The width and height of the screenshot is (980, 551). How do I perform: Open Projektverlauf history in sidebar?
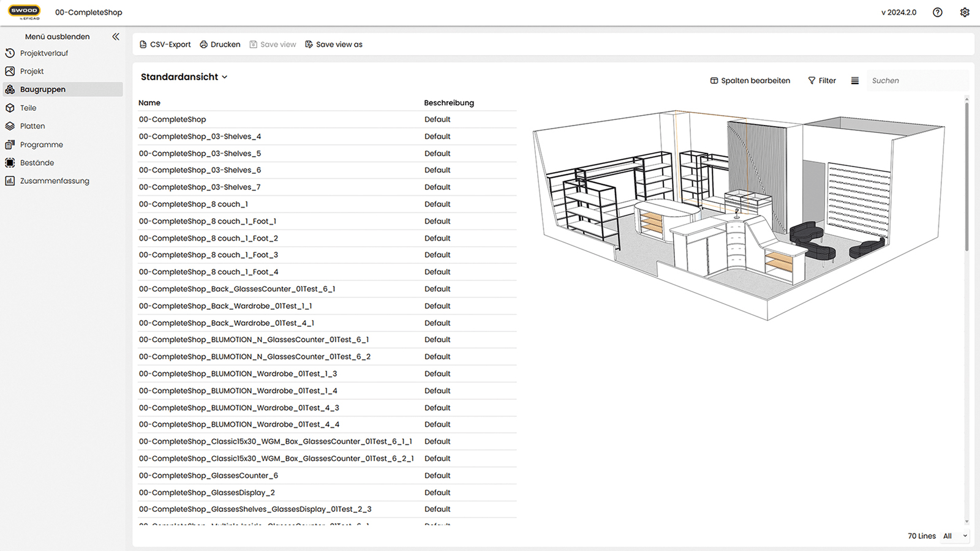pos(43,53)
